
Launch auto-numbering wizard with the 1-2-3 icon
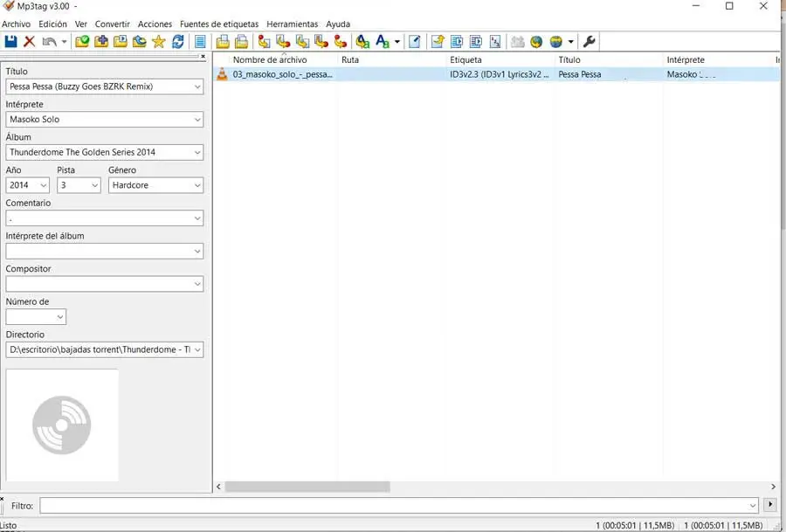[495, 42]
